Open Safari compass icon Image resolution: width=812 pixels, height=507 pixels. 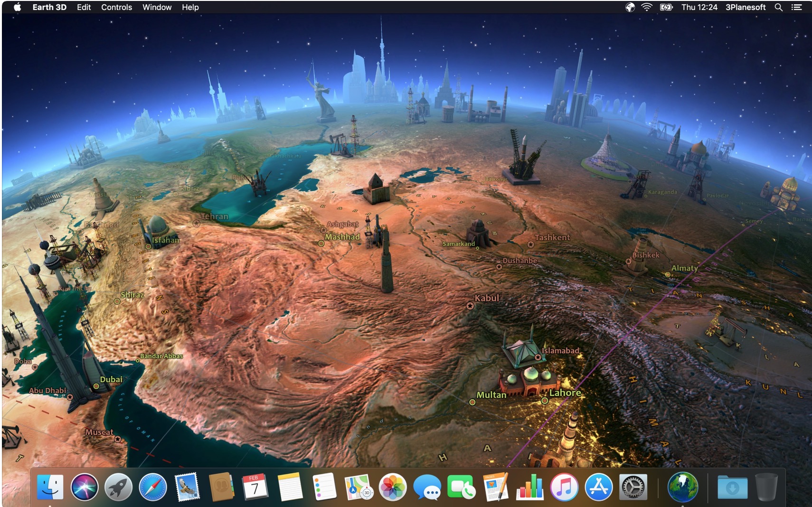coord(152,487)
